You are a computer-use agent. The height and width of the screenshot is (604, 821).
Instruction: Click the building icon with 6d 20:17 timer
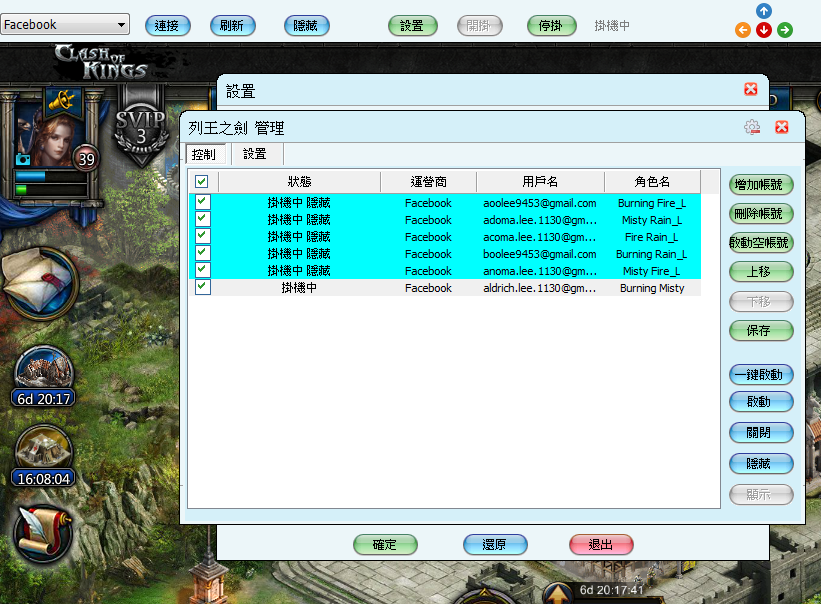point(44,375)
